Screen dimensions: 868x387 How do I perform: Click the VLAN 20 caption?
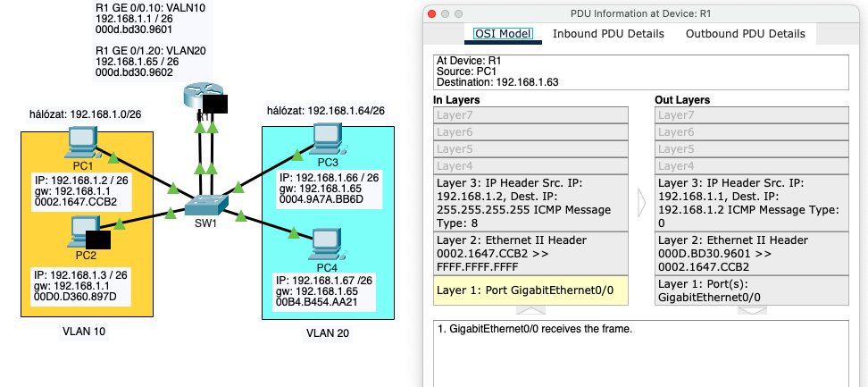point(329,333)
